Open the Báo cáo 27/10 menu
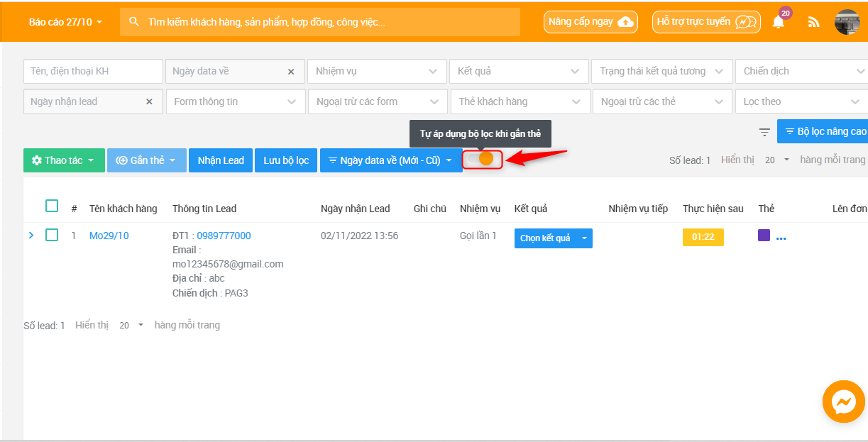Screen dimensions: 868x442 [65, 22]
